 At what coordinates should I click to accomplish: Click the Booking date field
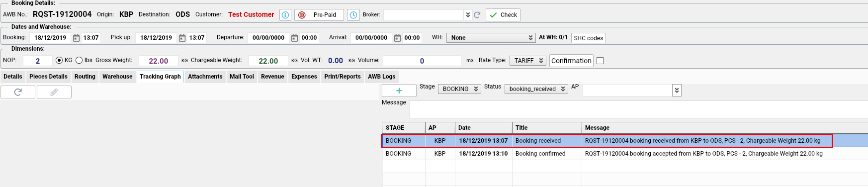point(50,38)
